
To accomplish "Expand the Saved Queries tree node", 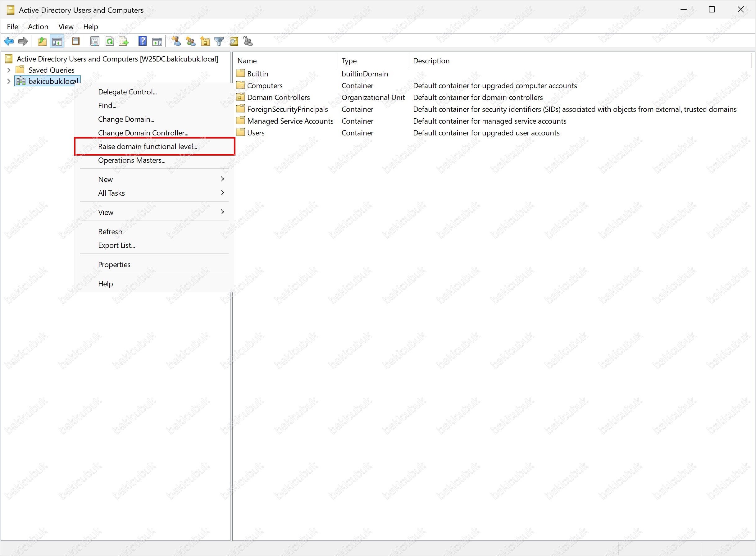I will pyautogui.click(x=9, y=70).
